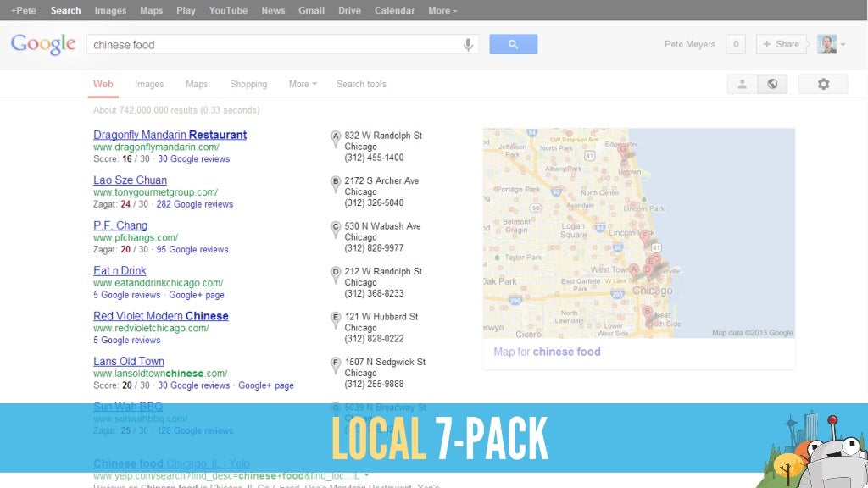Click phone number (312) 326-5040
Viewport: 868px width, 488px height.
(x=374, y=203)
